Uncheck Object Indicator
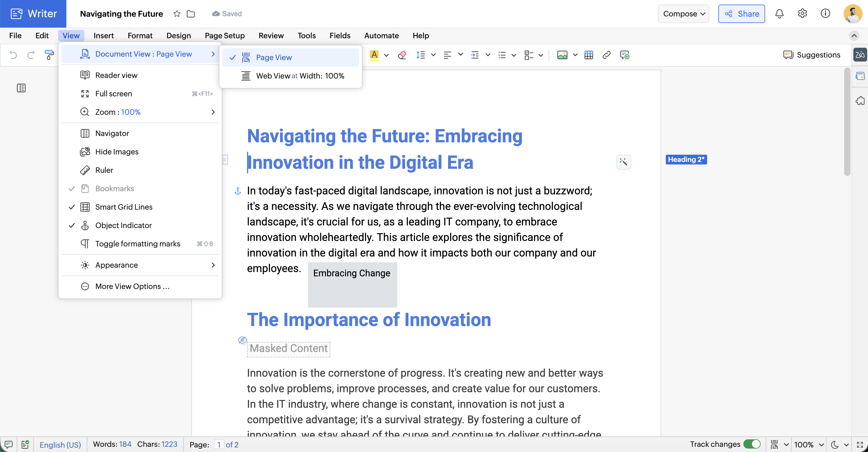 (123, 225)
